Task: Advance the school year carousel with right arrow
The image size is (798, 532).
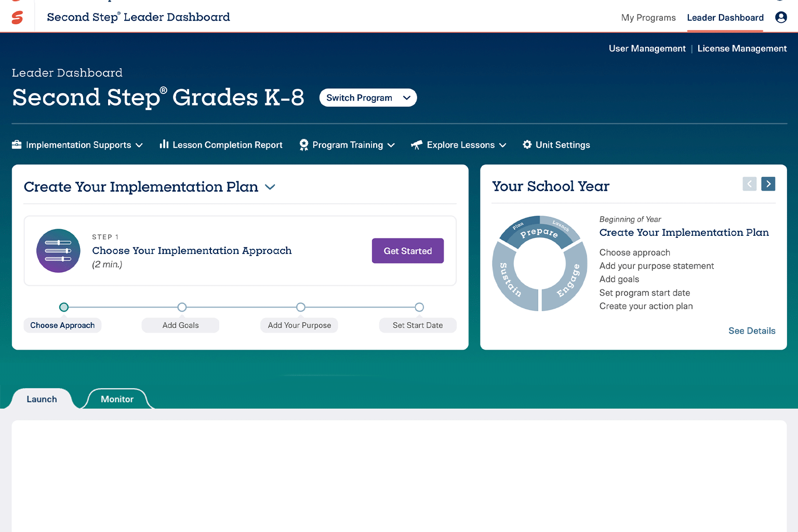Action: pos(768,183)
